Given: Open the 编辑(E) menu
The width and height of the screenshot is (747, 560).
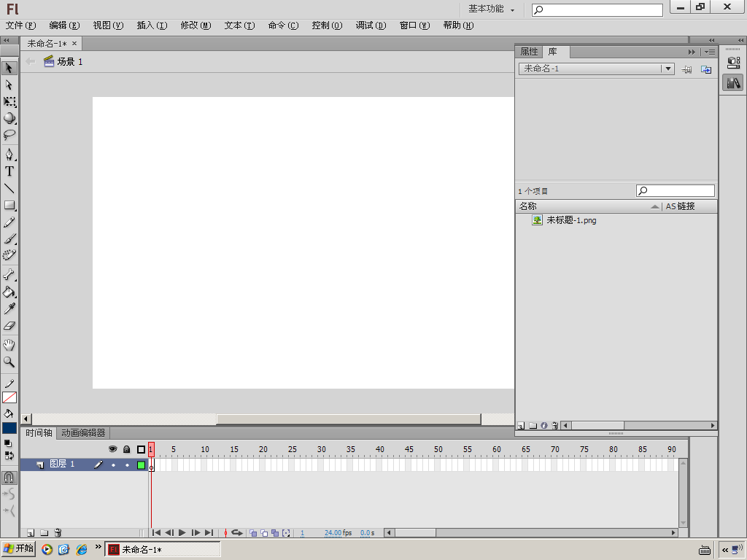Looking at the screenshot, I should [x=64, y=26].
